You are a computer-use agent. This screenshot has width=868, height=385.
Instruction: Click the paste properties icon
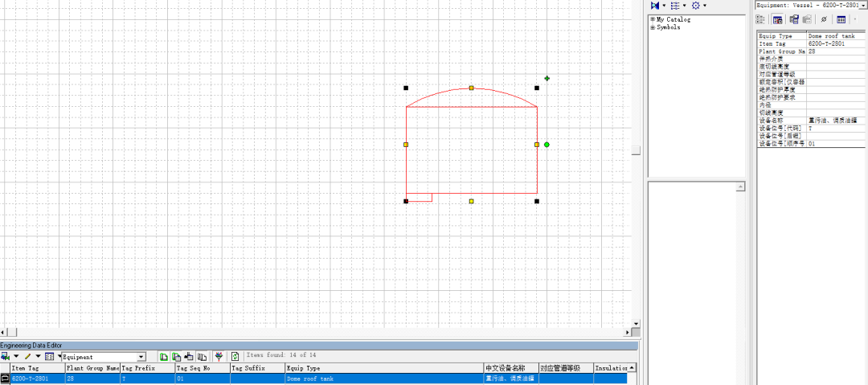click(807, 19)
